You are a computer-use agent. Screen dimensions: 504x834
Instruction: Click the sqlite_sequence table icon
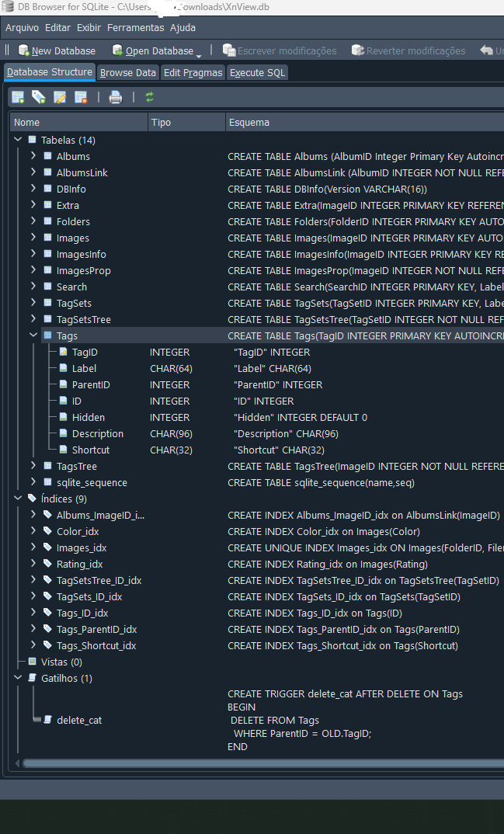(47, 482)
